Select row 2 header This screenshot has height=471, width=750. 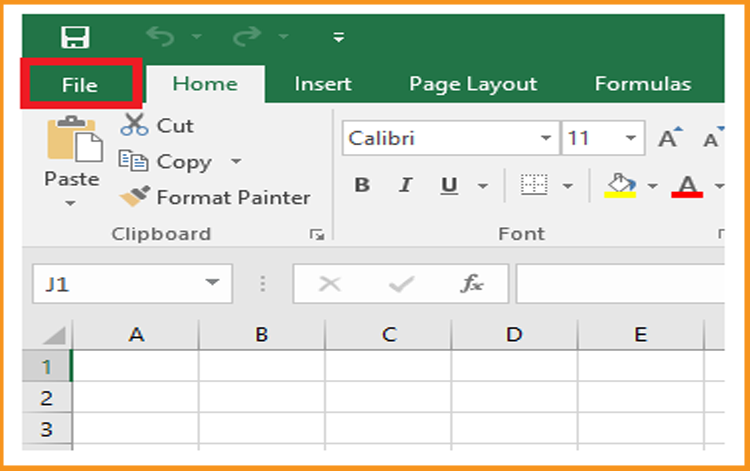[46, 398]
